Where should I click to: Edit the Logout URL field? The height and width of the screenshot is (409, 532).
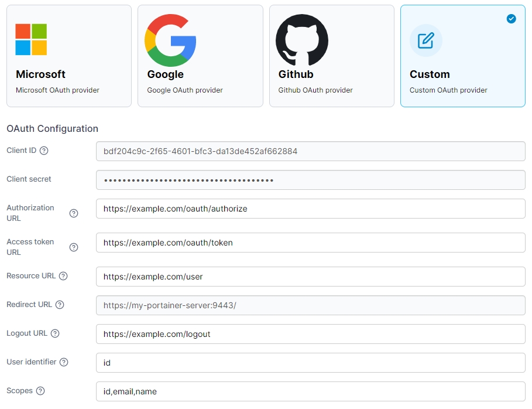pyautogui.click(x=310, y=334)
